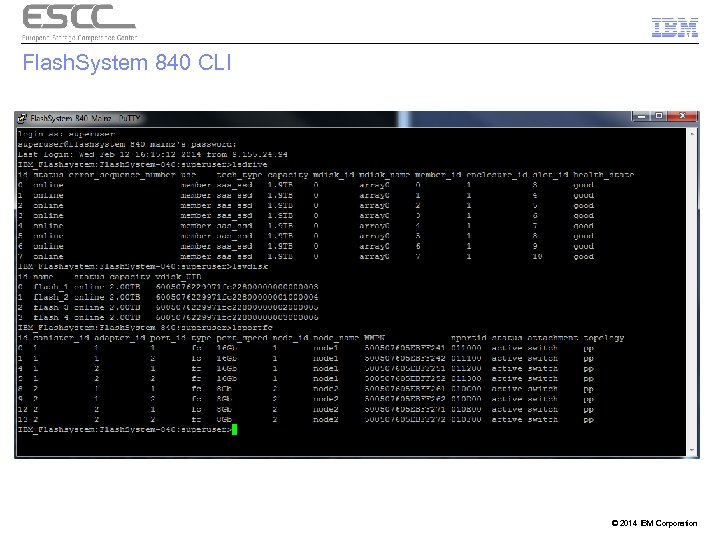The height and width of the screenshot is (540, 720).
Task: Click the "FlashSystem 840 CLI" slide heading
Action: (127, 62)
